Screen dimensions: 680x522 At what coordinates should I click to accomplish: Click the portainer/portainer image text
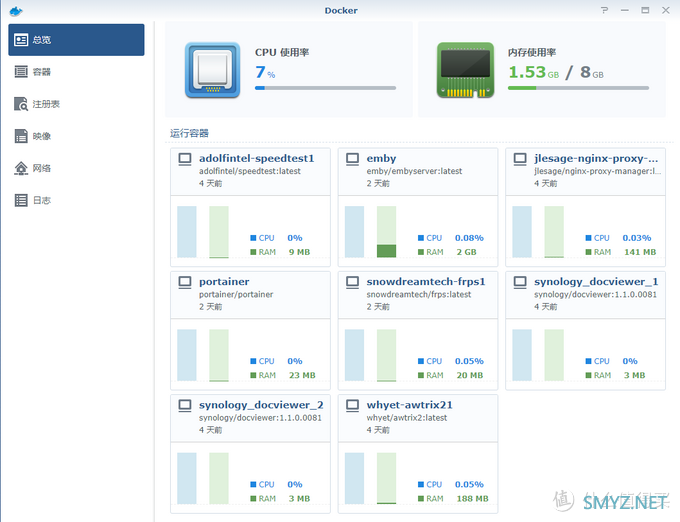coord(236,294)
